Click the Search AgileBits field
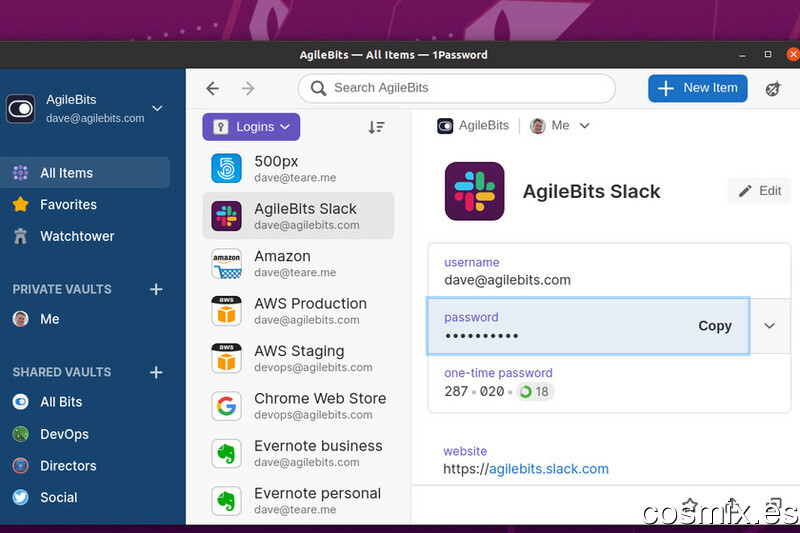This screenshot has width=800, height=533. tap(457, 88)
